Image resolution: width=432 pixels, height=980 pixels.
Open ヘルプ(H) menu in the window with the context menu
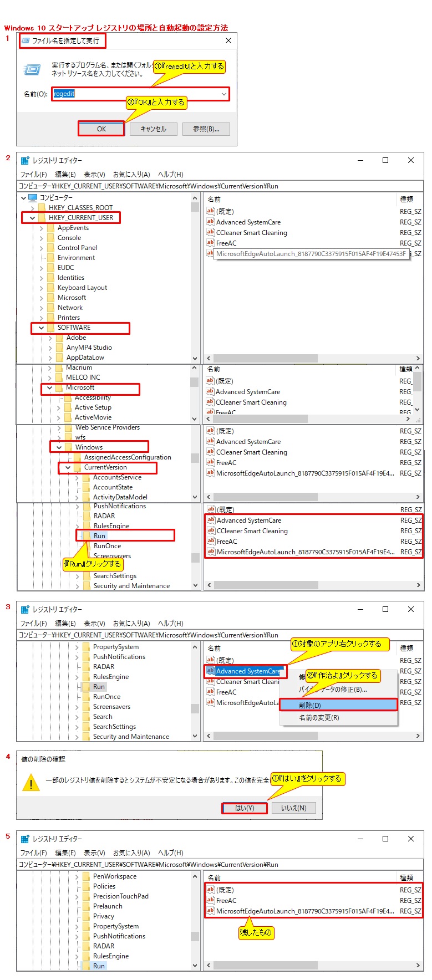171,623
